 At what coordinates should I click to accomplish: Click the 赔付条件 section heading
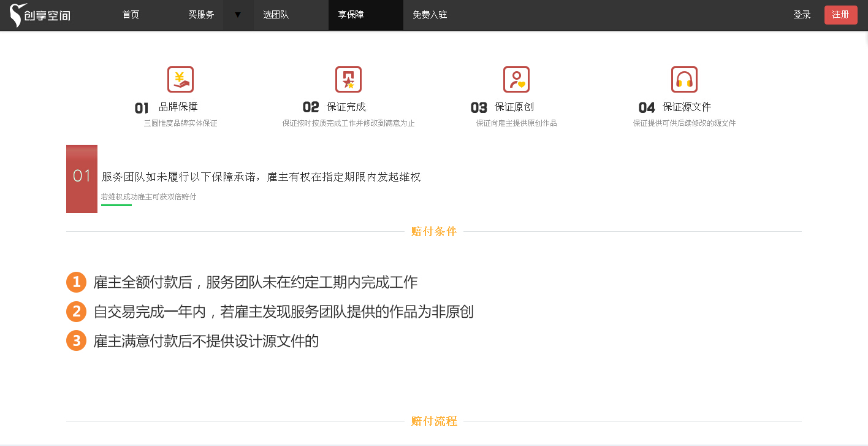coord(434,232)
